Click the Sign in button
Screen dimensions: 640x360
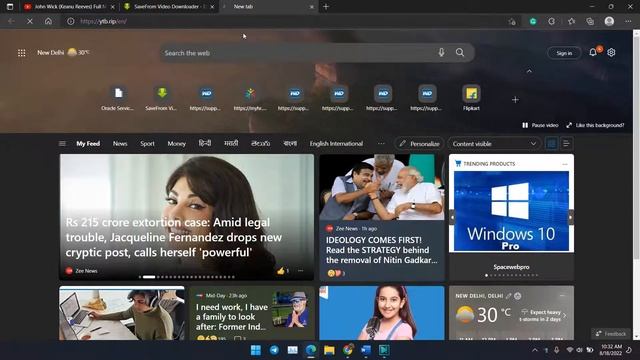click(x=564, y=53)
